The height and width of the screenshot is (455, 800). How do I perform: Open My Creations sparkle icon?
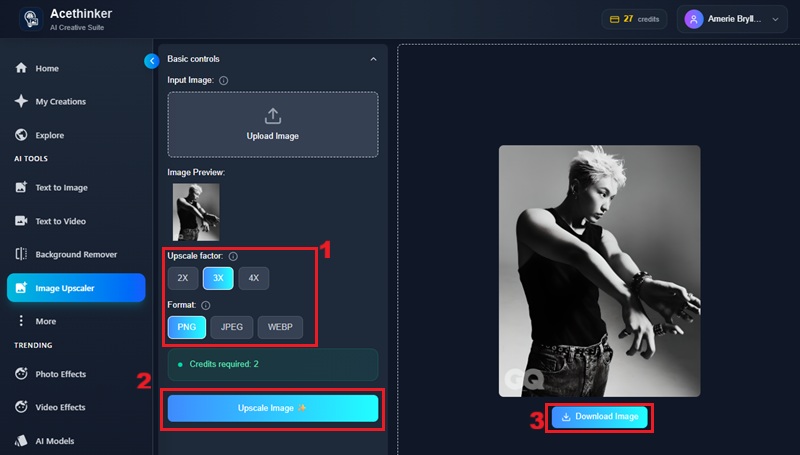pyautogui.click(x=21, y=101)
